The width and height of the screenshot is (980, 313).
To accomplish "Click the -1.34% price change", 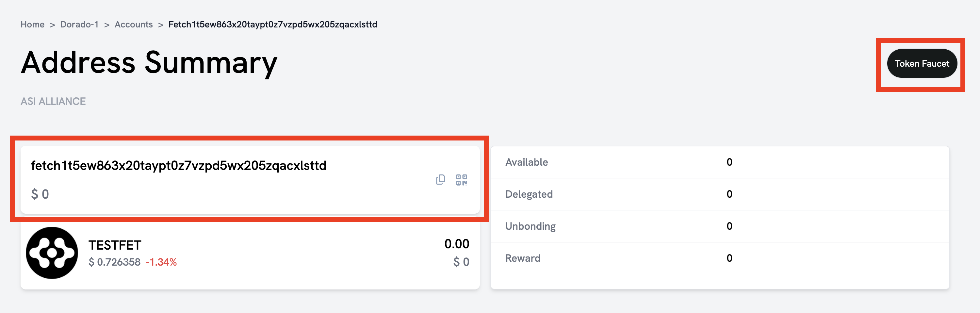I will pos(161,262).
